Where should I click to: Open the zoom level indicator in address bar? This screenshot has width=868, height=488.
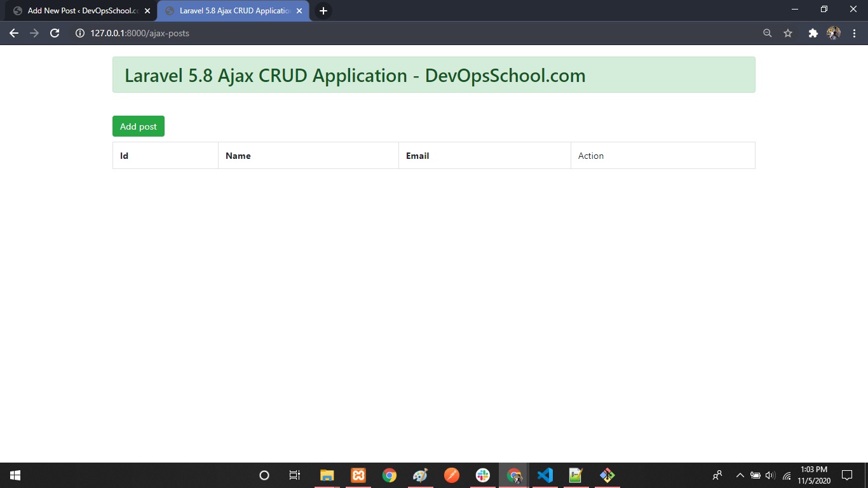pyautogui.click(x=768, y=33)
